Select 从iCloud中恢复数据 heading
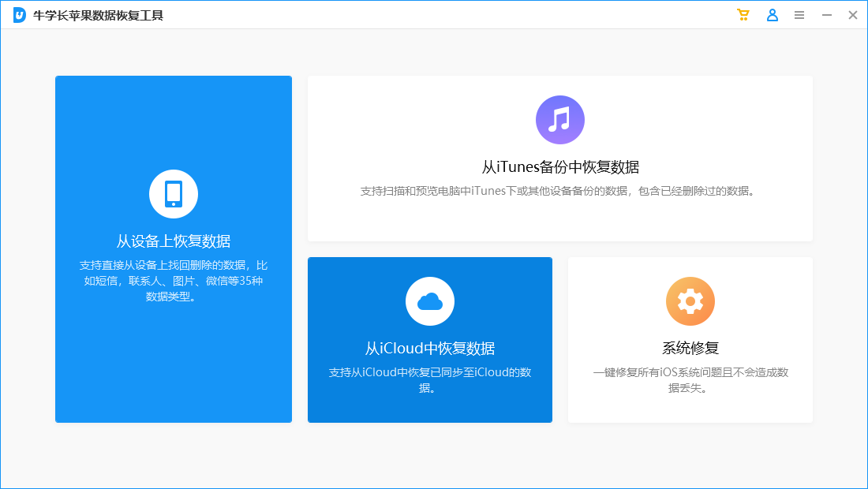The width and height of the screenshot is (868, 489). 429,349
